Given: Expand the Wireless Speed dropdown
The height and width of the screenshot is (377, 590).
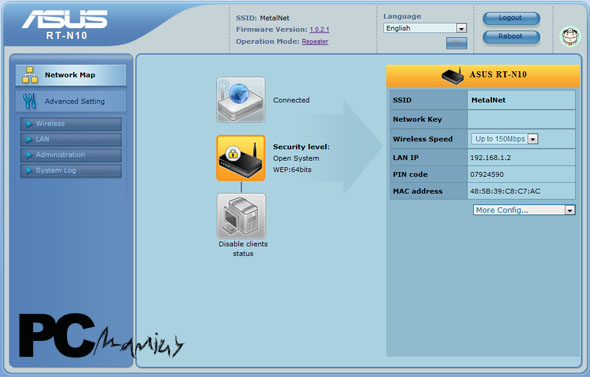Looking at the screenshot, I should click(x=505, y=139).
